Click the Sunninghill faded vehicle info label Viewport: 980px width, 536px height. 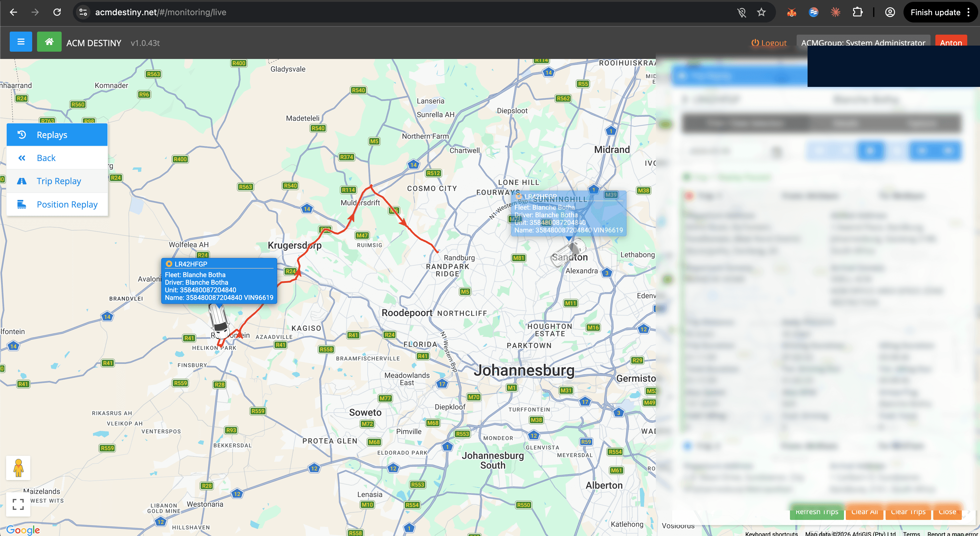point(568,213)
